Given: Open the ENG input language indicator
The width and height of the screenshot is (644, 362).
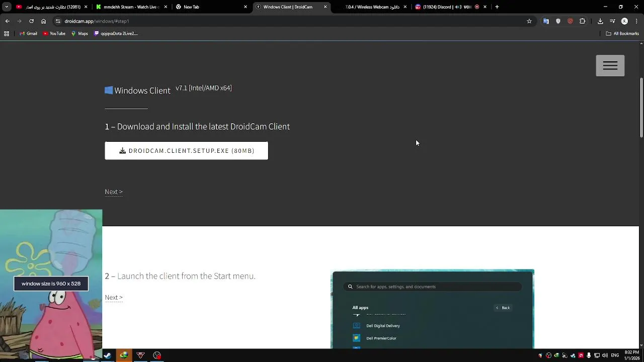Looking at the screenshot, I should click(615, 355).
